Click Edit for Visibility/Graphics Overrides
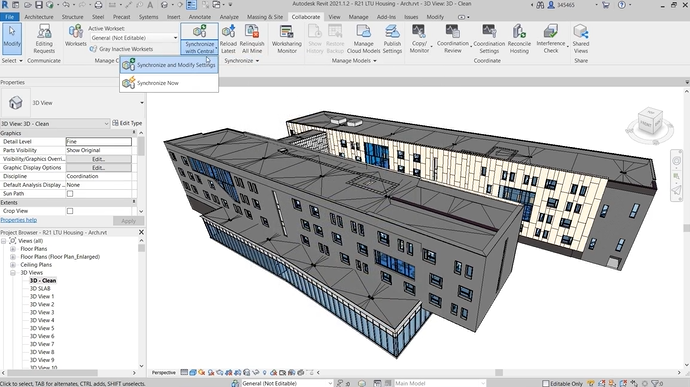Screen dimensions: 690x387 click(99, 159)
